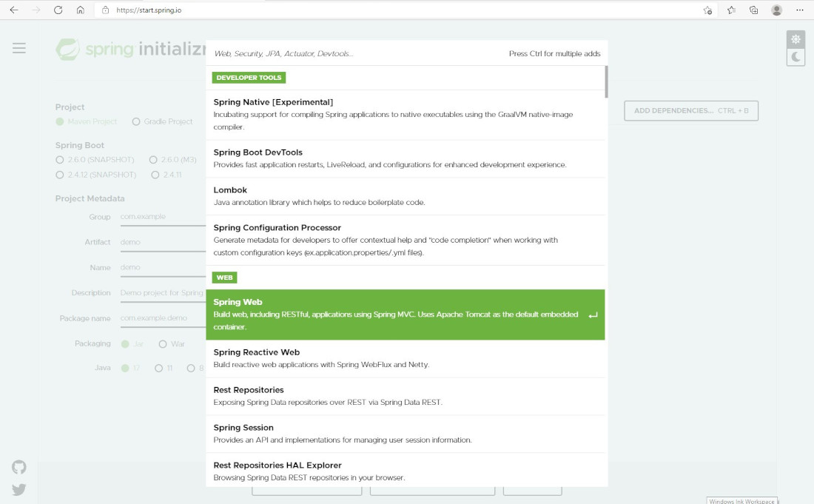The height and width of the screenshot is (504, 814).
Task: Click the Add Dependencies button
Action: click(691, 111)
